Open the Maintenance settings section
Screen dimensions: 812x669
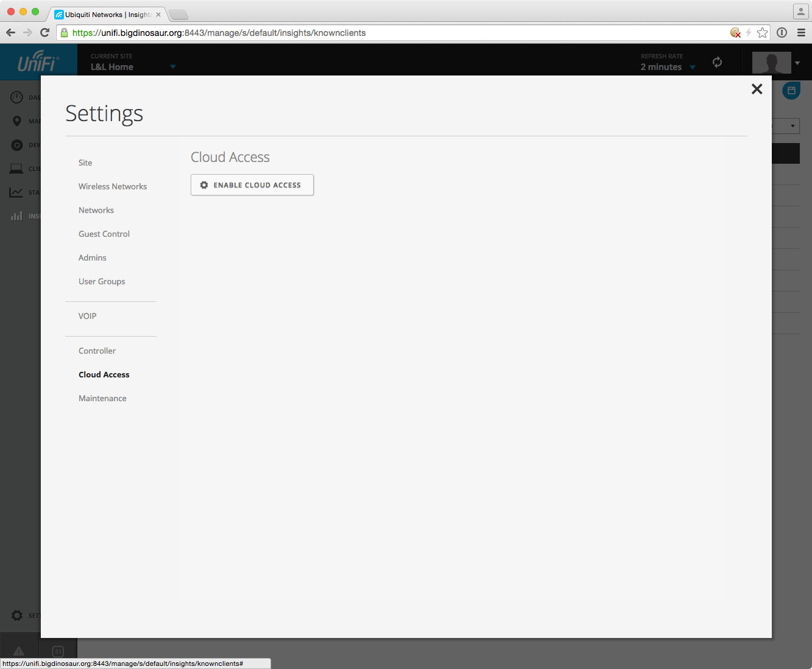[102, 398]
